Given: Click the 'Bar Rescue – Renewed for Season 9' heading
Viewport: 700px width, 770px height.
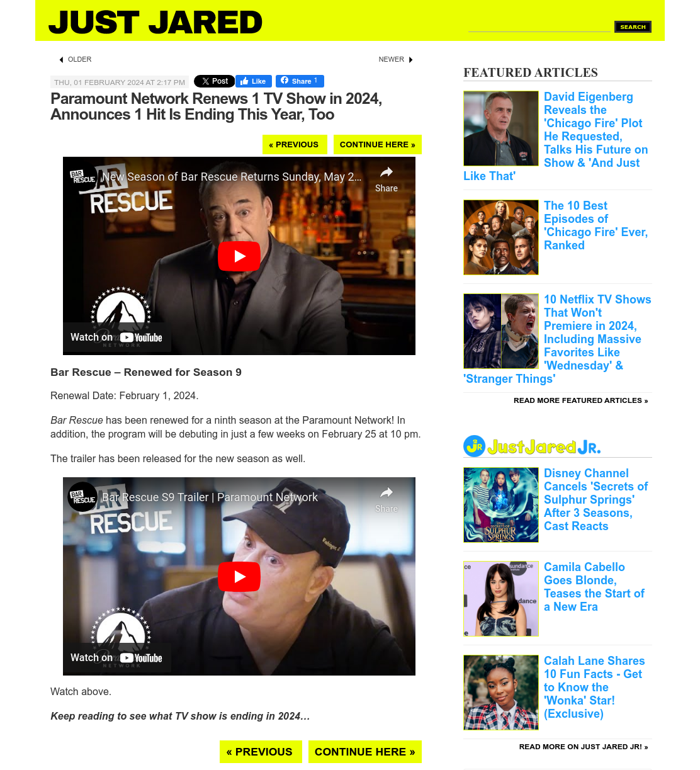Looking at the screenshot, I should pyautogui.click(x=146, y=372).
